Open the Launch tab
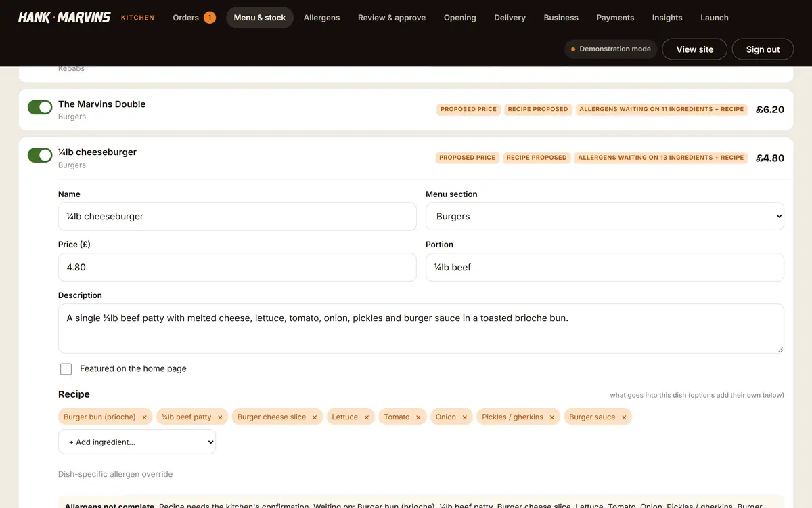The height and width of the screenshot is (508, 812). pos(715,18)
